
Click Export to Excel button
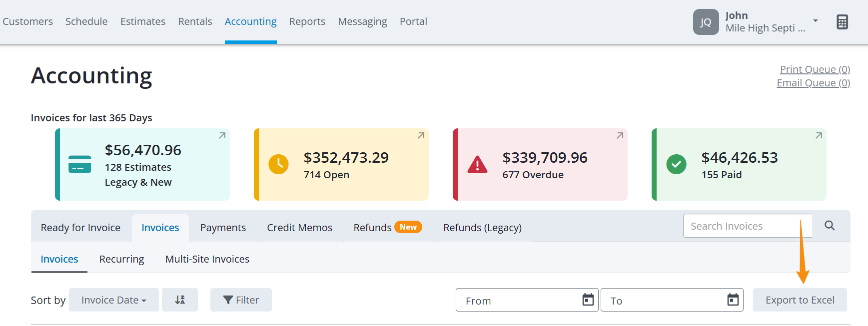coord(800,300)
